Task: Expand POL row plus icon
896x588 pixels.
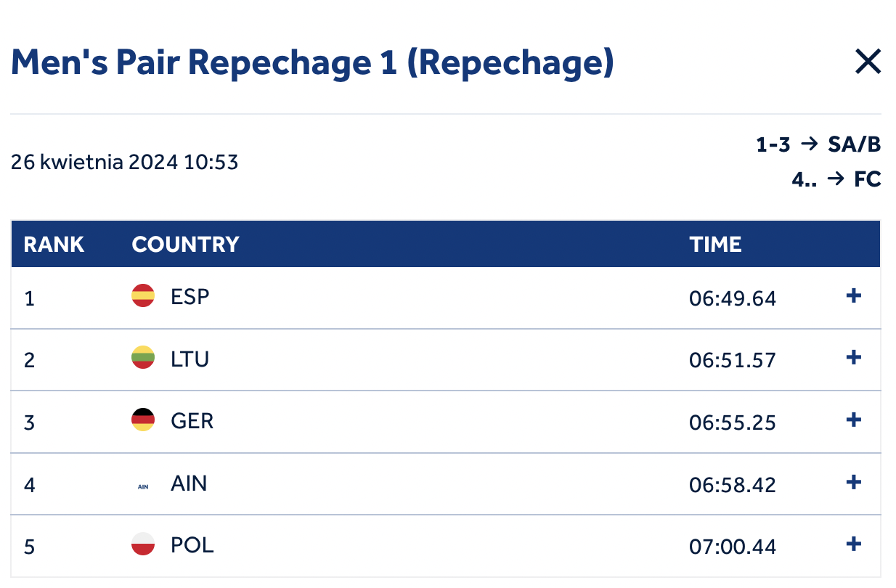Action: [854, 544]
